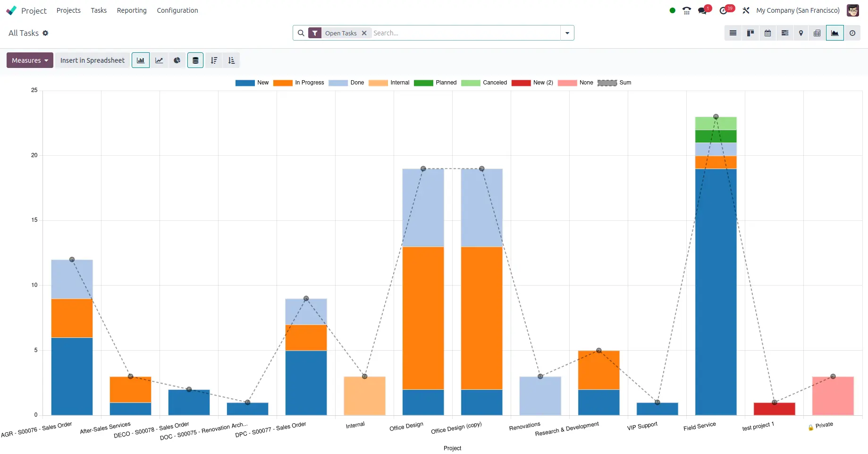Screen dimensions: 868x454
Task: Click the blue New legend swatch
Action: point(245,83)
